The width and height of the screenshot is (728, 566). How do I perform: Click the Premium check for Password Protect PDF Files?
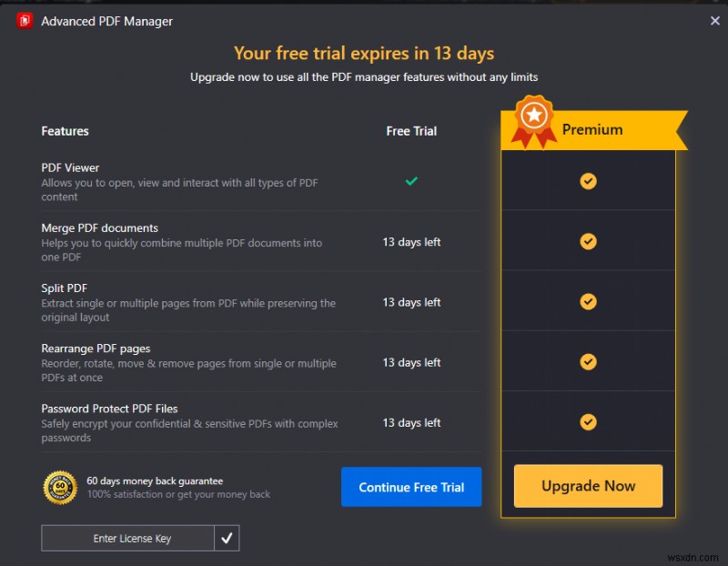tap(588, 421)
